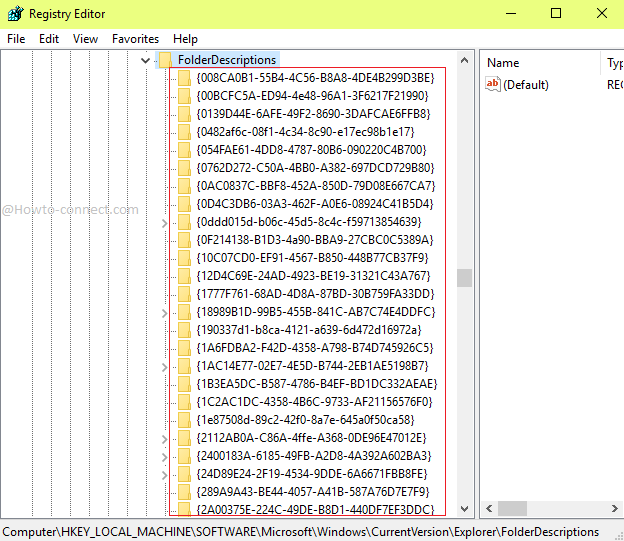Click folder icon of {190337d1-b8ca-4121-a639-6d472d16972a}

(x=184, y=330)
